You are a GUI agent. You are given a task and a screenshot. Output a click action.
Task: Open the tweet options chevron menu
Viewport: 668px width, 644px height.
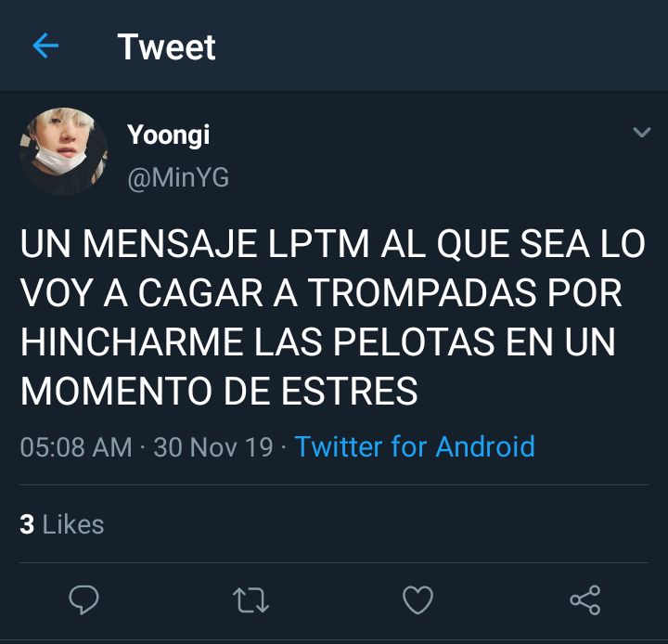point(642,132)
